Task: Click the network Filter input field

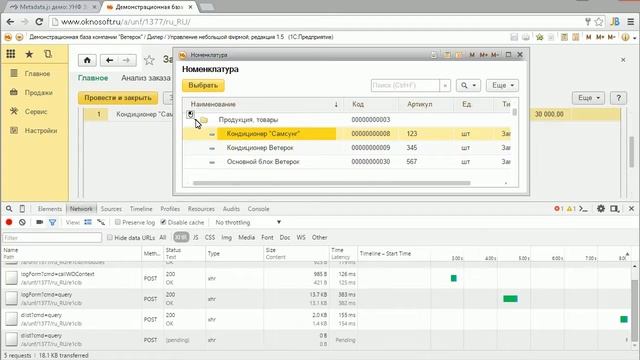Action: [x=52, y=237]
